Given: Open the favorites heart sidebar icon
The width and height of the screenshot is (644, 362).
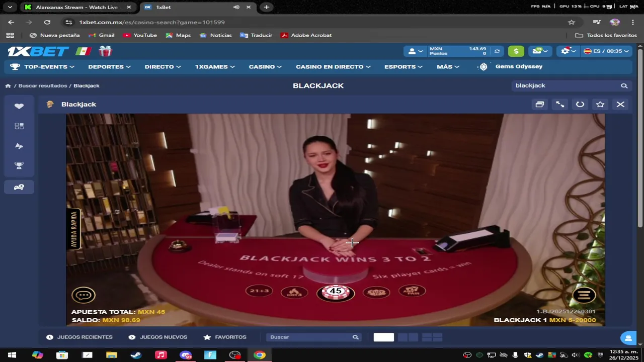Looking at the screenshot, I should coord(19,106).
